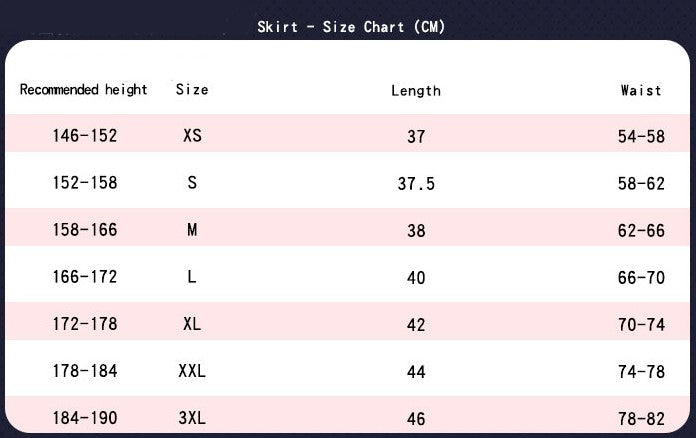Viewport: 696px width, 438px height.
Task: Click the 166-172 height value
Action: tap(85, 277)
